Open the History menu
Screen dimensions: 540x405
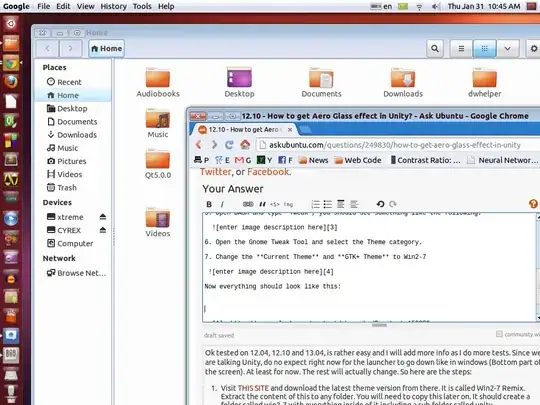[113, 6]
